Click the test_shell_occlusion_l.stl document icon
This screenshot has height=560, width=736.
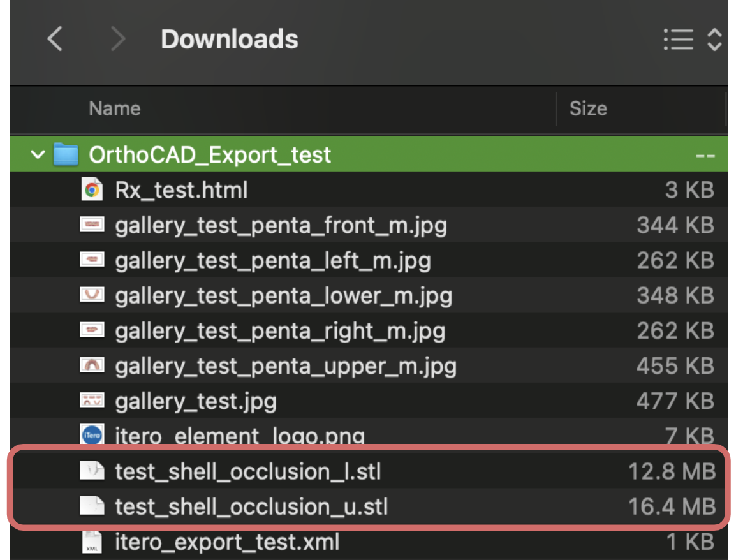point(92,470)
